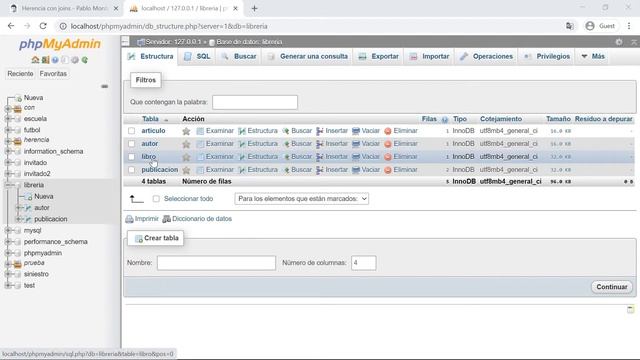Expand the autor table tree node
The width and height of the screenshot is (640, 360).
click(18, 208)
